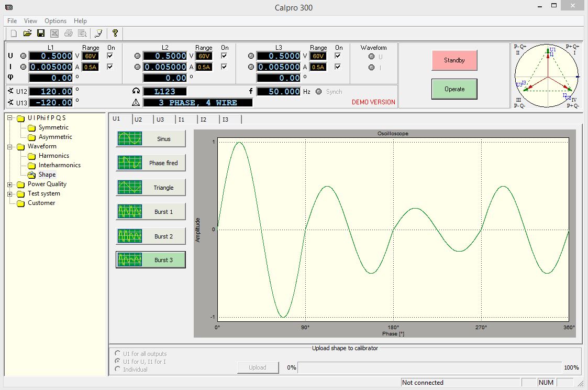Click the phase sequence icon beside L123
This screenshot has width=588, height=390.
coord(136,91)
